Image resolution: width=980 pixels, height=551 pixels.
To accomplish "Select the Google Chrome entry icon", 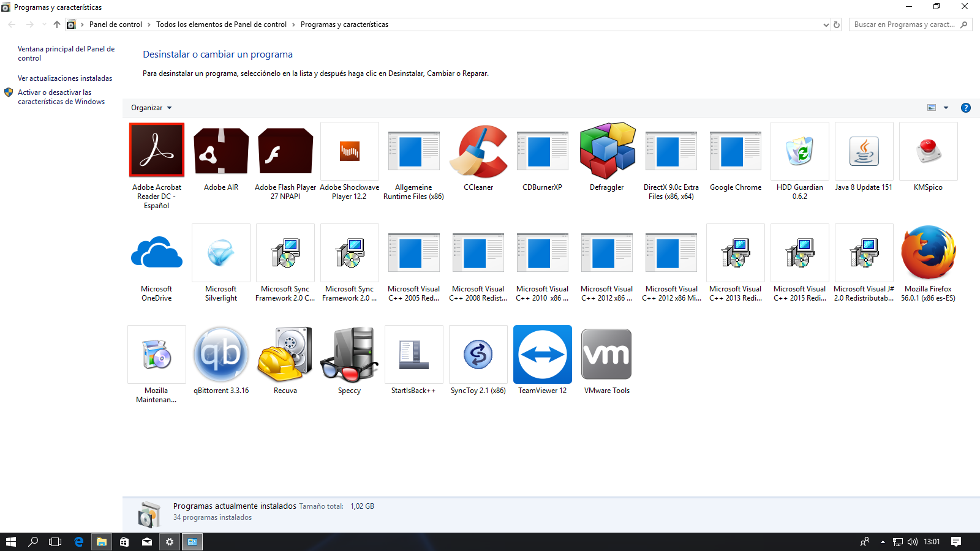I will [x=736, y=151].
